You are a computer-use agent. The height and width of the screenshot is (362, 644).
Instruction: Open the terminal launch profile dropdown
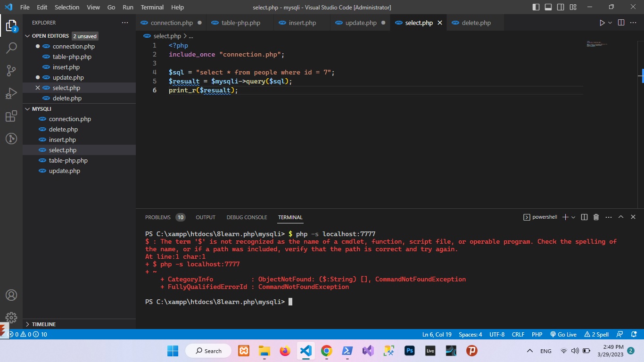click(x=573, y=217)
